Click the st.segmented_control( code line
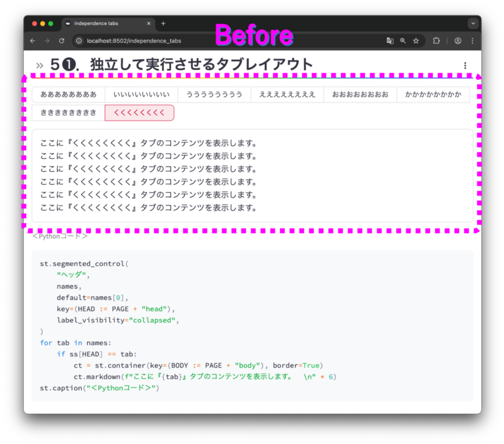 pos(84,264)
